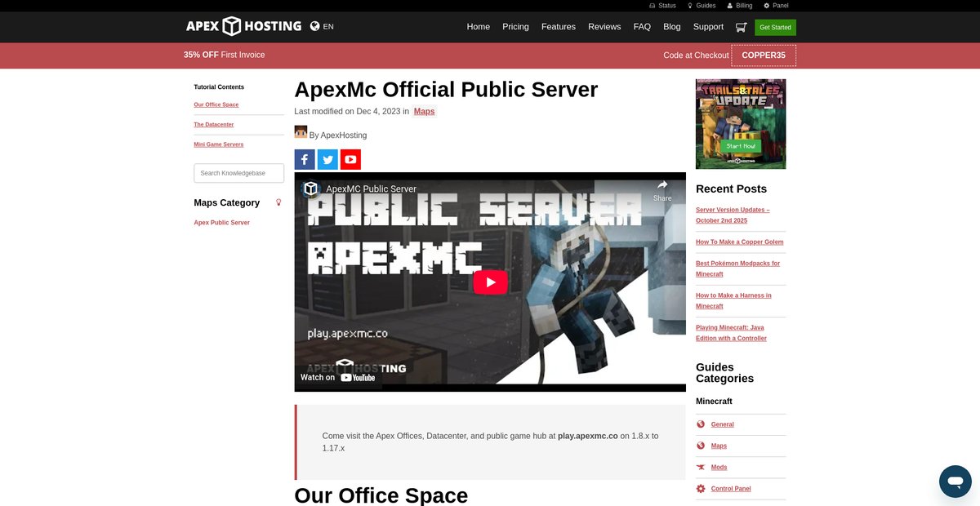Screen dimensions: 980x506
Task: Open the live chat bubble widget
Action: click(x=955, y=482)
